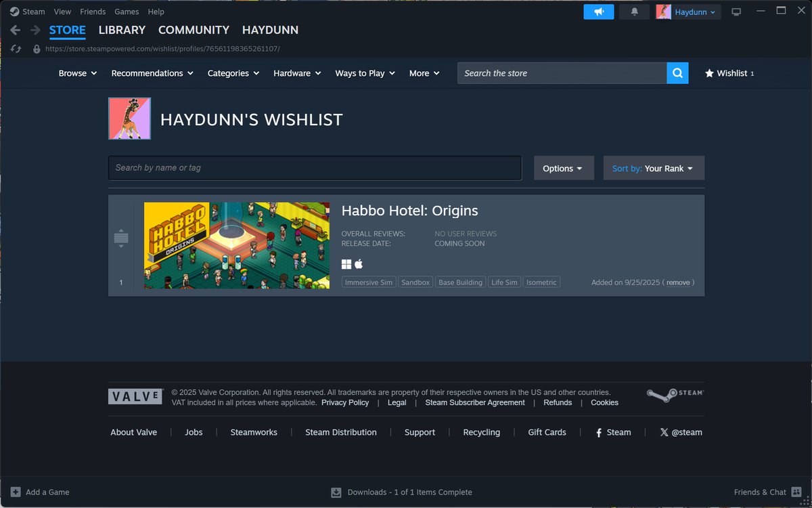Expand the Hardware menu
Viewport: 812px width, 508px height.
297,73
